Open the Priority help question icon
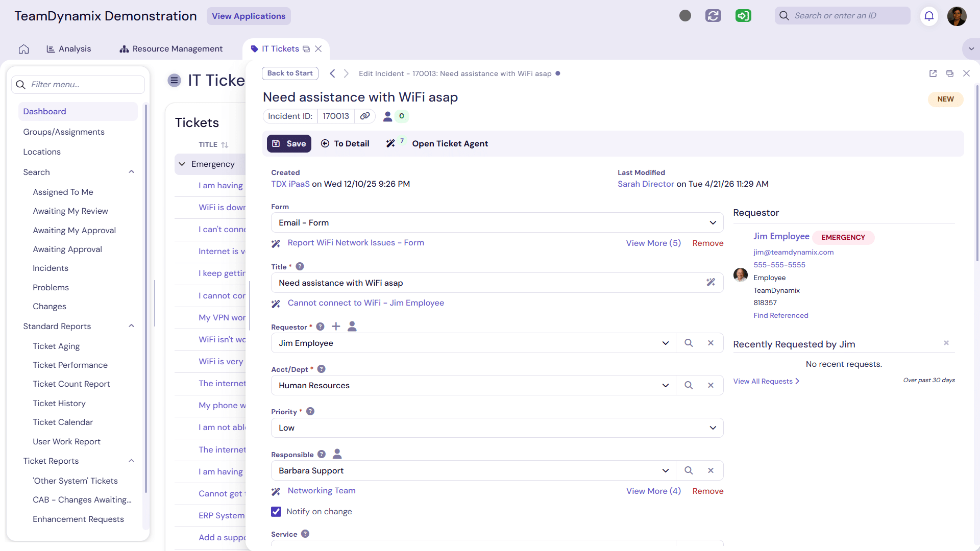Screen dimensions: 980x551 point(310,411)
